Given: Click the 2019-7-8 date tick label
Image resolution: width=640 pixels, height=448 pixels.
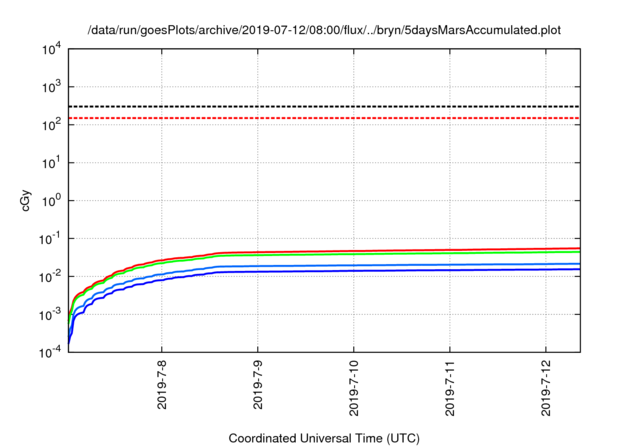Looking at the screenshot, I should (x=162, y=384).
